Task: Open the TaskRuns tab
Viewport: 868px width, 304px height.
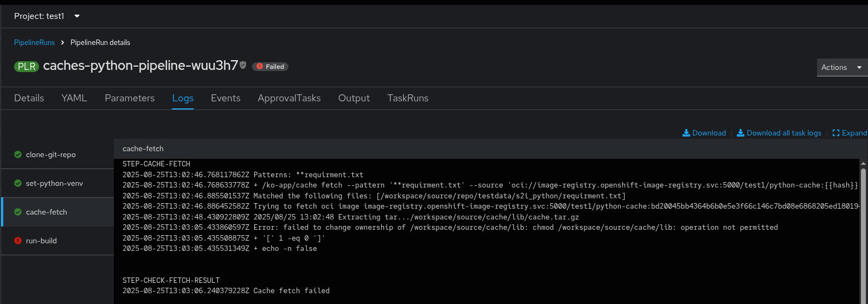Action: 408,98
